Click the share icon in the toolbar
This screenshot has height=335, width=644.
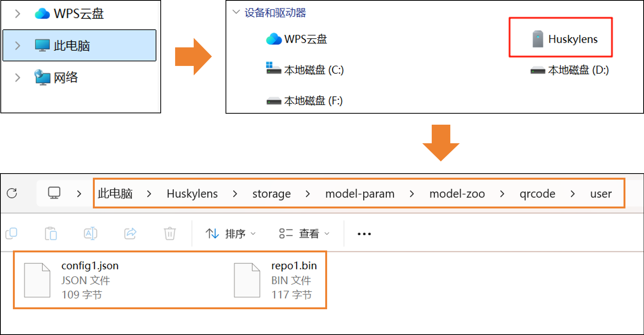tap(130, 233)
